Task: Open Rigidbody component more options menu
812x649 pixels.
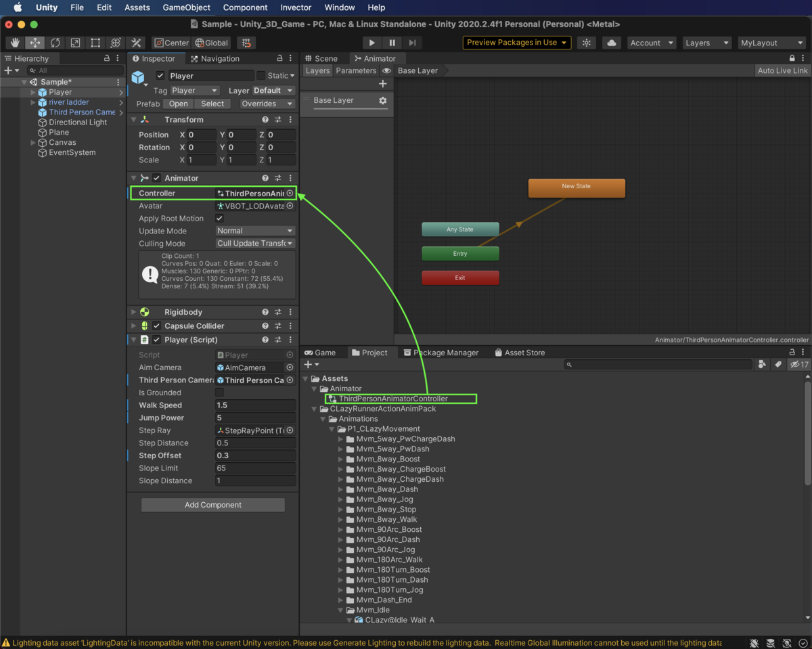Action: coord(290,312)
